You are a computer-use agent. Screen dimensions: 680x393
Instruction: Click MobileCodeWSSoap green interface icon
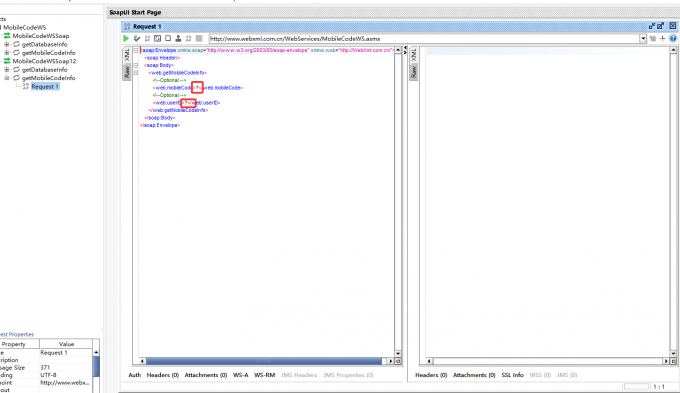click(x=7, y=36)
